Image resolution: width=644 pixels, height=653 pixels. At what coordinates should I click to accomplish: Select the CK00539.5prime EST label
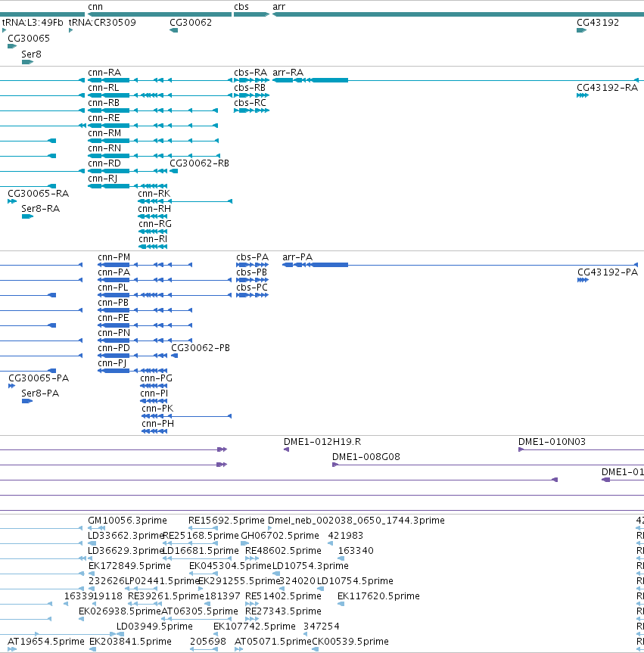tap(350, 642)
